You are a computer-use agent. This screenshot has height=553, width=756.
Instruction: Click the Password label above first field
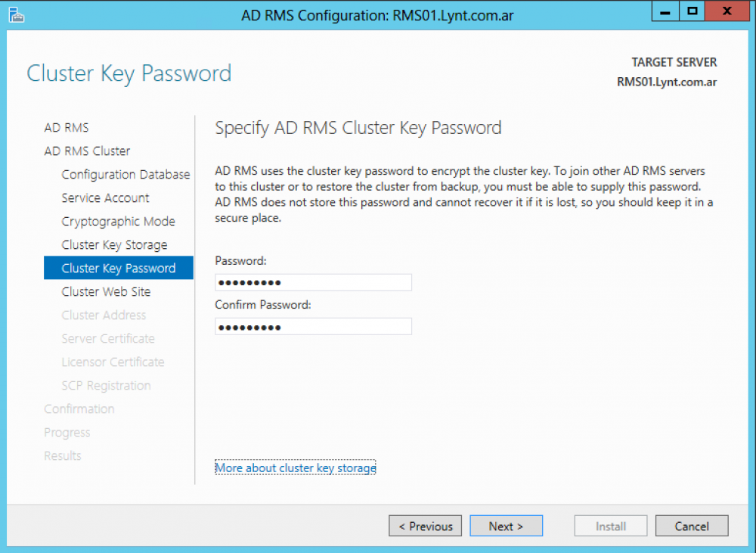[x=240, y=260]
